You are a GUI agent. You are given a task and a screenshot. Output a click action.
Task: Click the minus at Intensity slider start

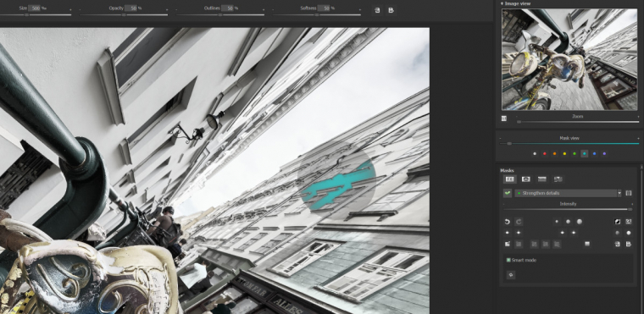point(504,204)
